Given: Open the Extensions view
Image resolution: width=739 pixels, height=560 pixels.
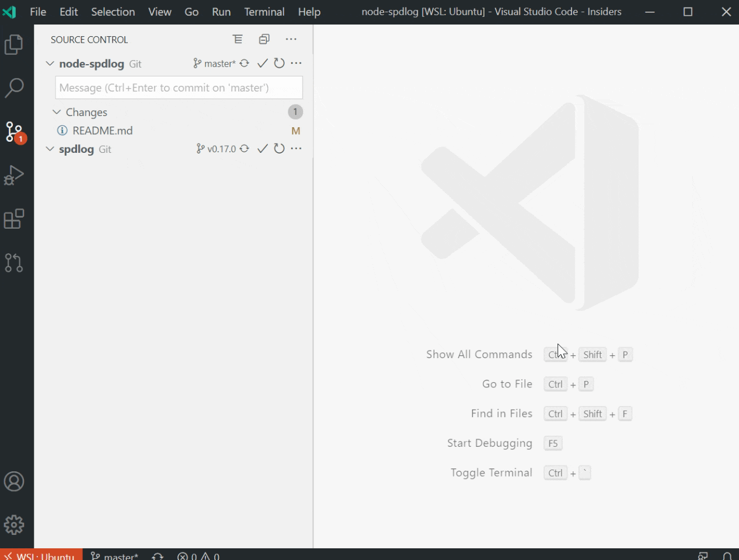Looking at the screenshot, I should click(14, 219).
